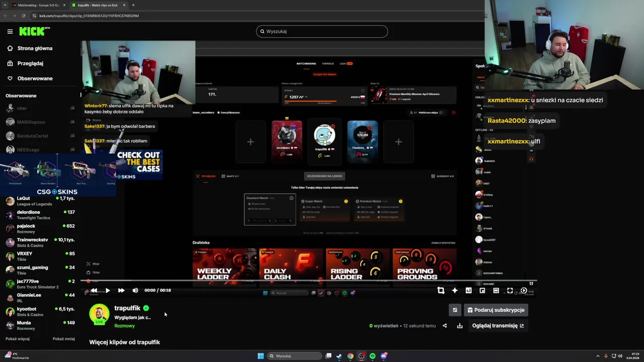Image resolution: width=644 pixels, height=362 pixels.
Task: Open trapulfik's avatar with the LIVE badge
Action: tap(99, 314)
